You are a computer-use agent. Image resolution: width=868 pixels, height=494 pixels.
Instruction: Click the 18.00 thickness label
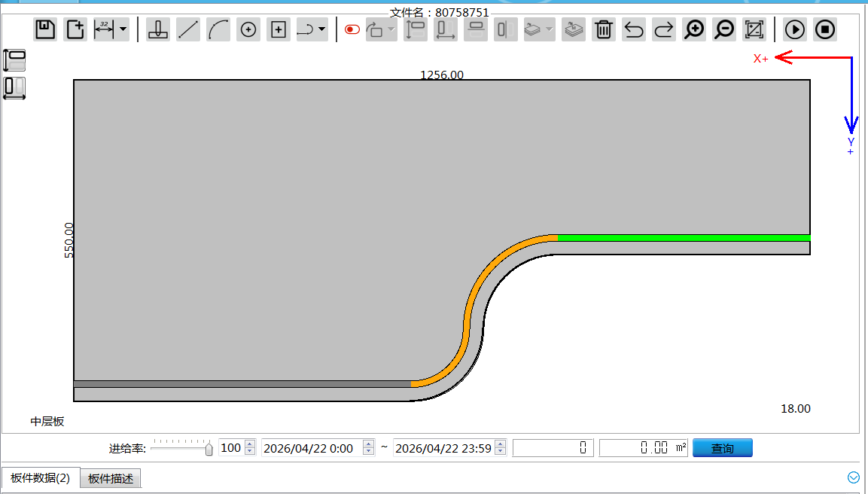point(796,409)
